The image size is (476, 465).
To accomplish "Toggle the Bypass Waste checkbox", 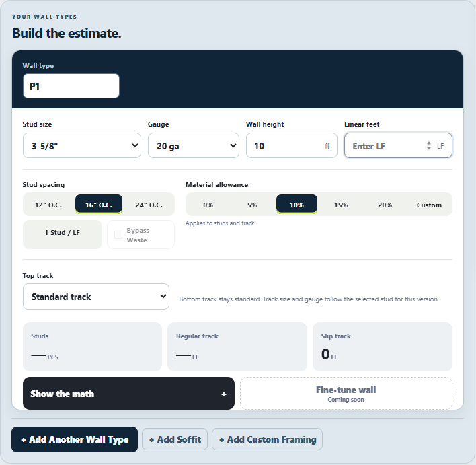I will pyautogui.click(x=118, y=235).
